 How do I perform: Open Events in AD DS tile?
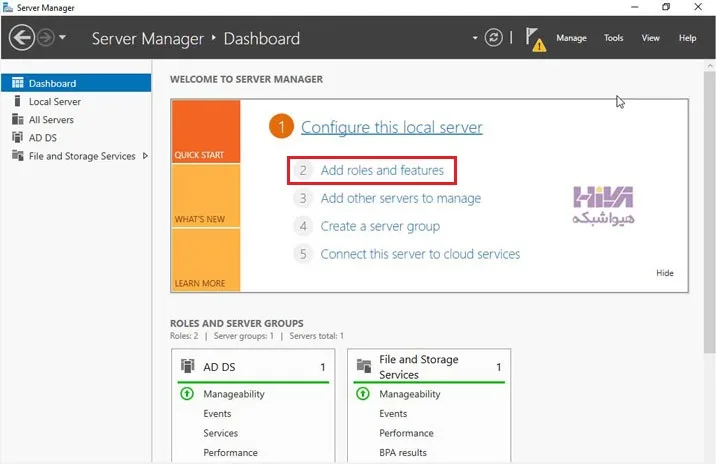click(217, 413)
